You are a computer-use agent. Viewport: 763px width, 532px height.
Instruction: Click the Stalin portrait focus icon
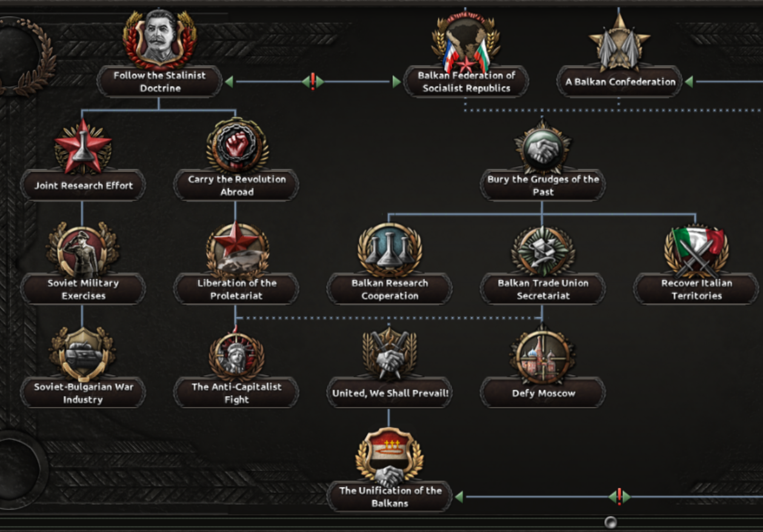pos(159,38)
